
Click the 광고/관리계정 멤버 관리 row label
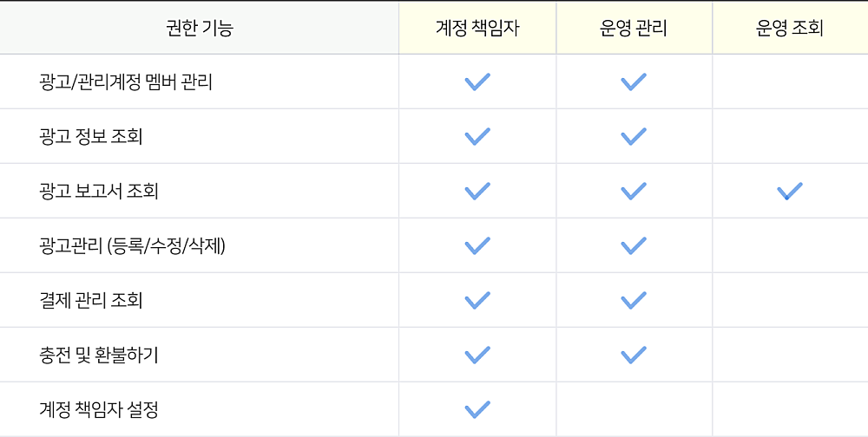(x=126, y=82)
